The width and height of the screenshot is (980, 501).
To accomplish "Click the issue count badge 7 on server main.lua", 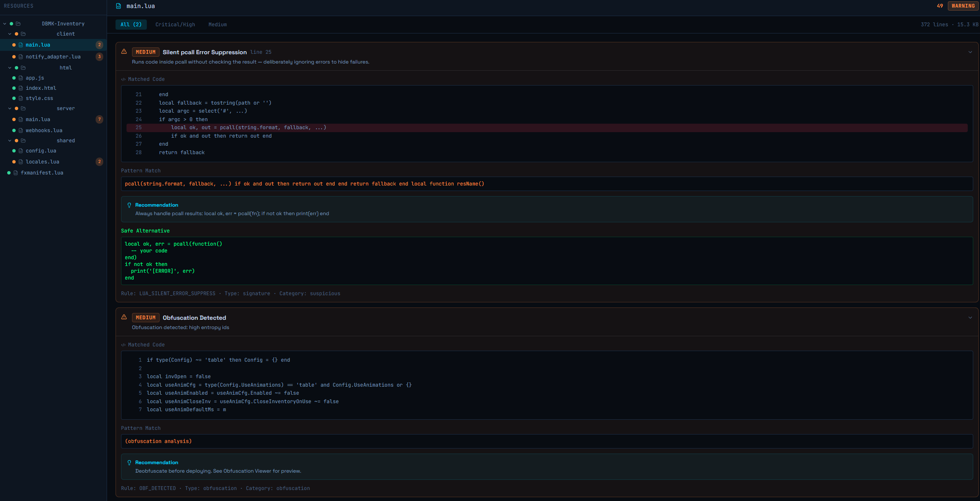I will [x=99, y=119].
